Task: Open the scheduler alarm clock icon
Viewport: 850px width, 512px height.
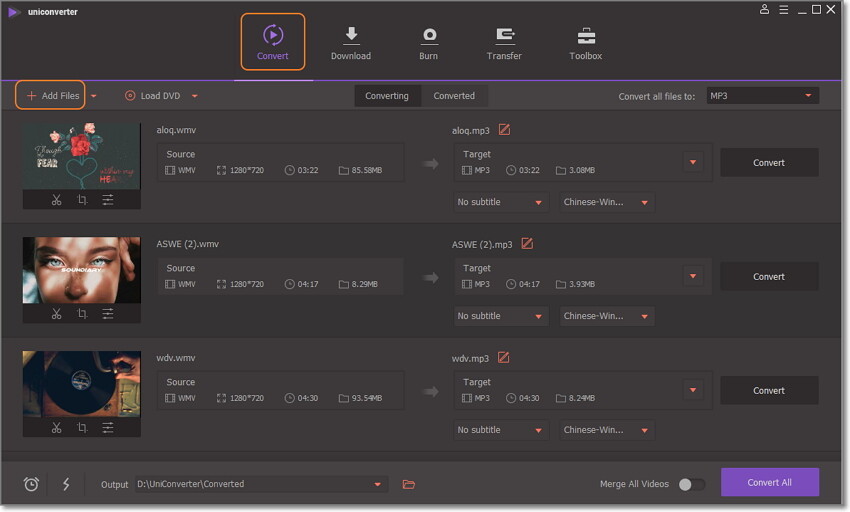Action: click(x=31, y=484)
